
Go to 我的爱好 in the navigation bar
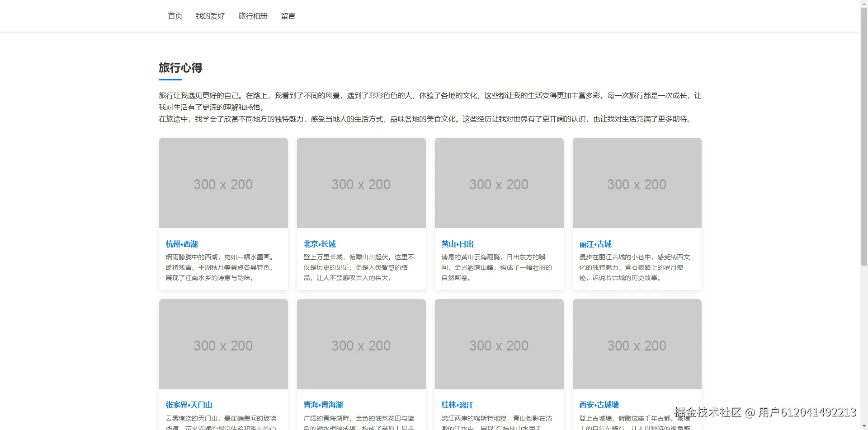[210, 16]
